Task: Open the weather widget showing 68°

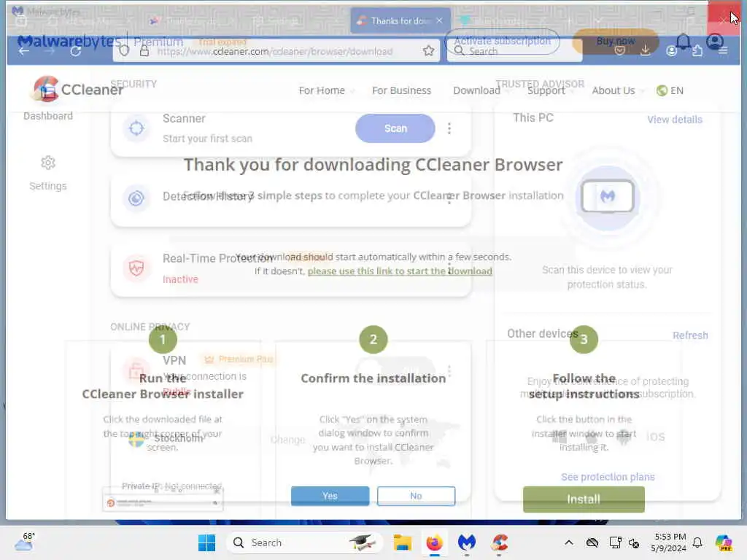Action: click(x=25, y=542)
